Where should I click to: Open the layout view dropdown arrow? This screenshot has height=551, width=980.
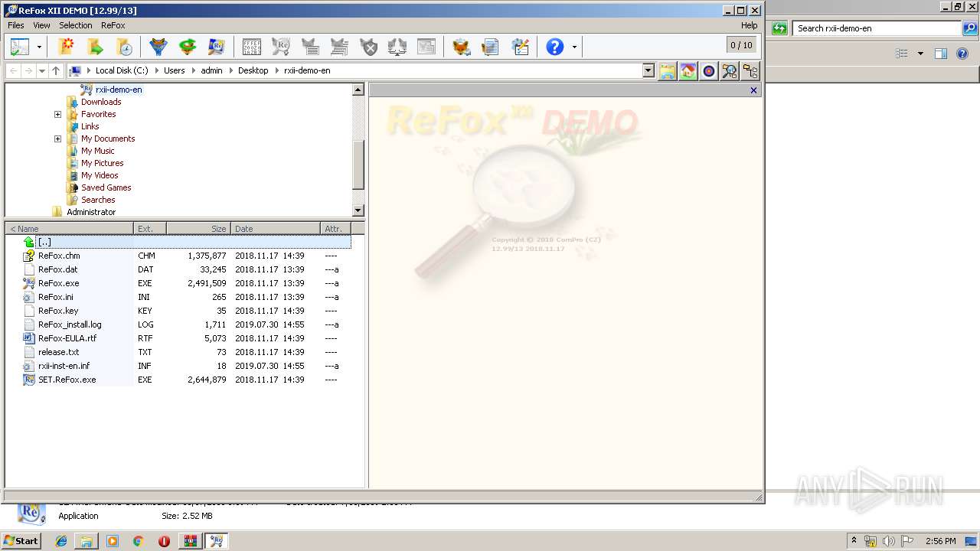coord(39,47)
